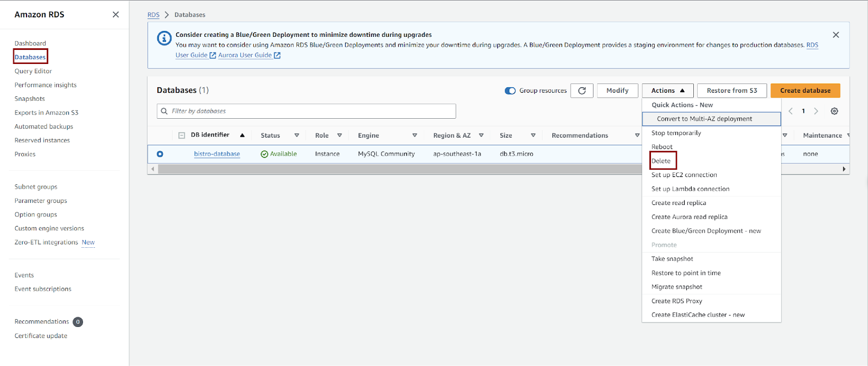Choose Convert to Multi-AZ deployment

point(711,119)
